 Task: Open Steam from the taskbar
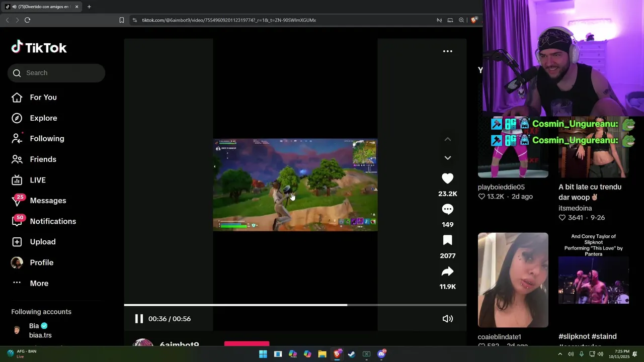(352, 354)
